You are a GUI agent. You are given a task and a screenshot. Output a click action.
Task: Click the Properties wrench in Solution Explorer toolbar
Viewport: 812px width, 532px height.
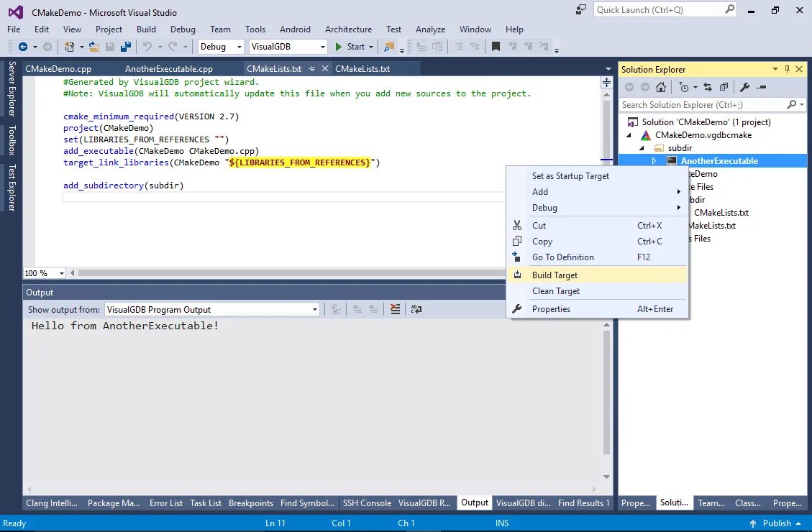[x=744, y=87]
